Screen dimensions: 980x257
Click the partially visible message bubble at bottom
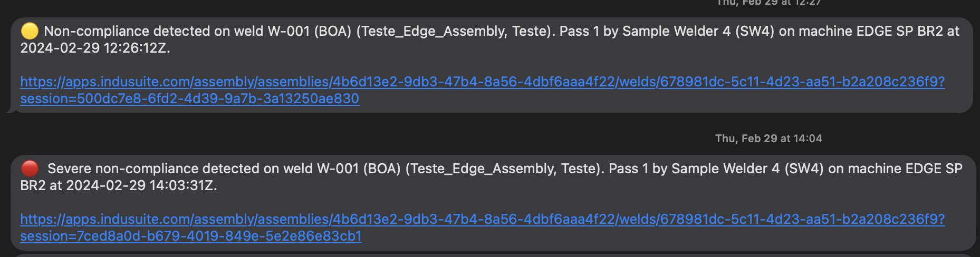[x=491, y=255]
